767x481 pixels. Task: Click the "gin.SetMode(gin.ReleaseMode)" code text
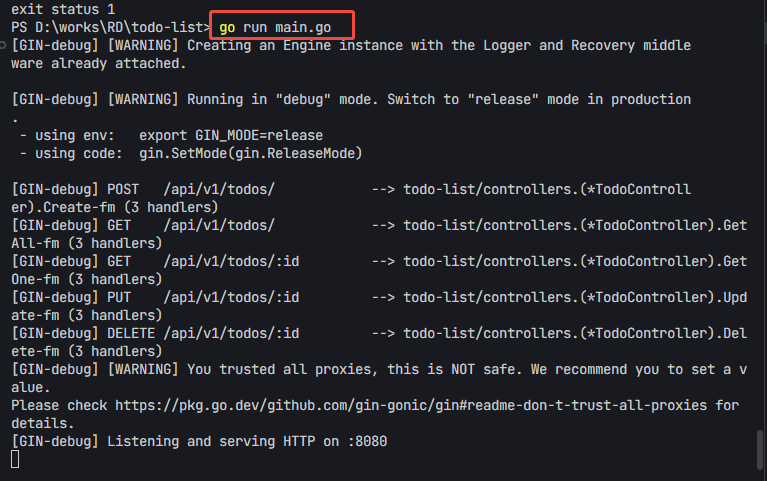251,153
